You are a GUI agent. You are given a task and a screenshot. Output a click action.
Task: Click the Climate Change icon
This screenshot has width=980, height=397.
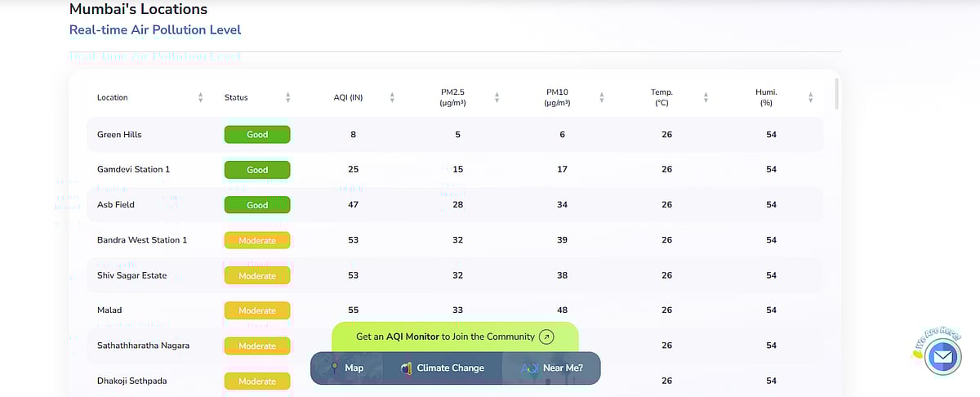(x=405, y=368)
